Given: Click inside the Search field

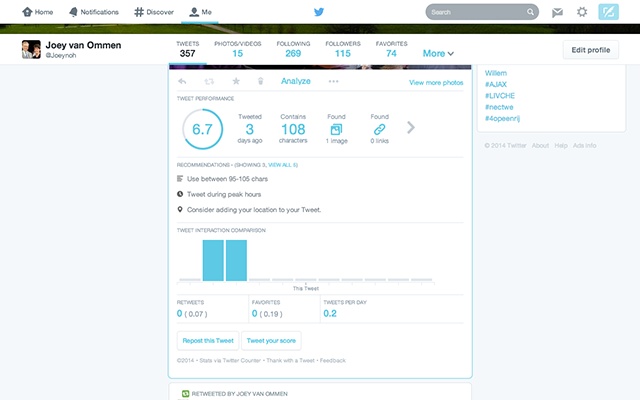Looking at the screenshot, I should [x=482, y=12].
